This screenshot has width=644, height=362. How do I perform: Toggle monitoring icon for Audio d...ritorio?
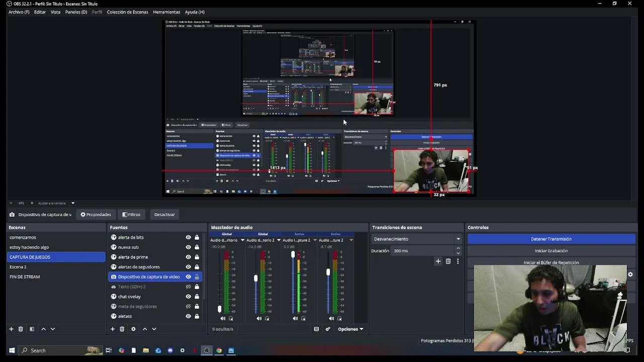point(231,318)
